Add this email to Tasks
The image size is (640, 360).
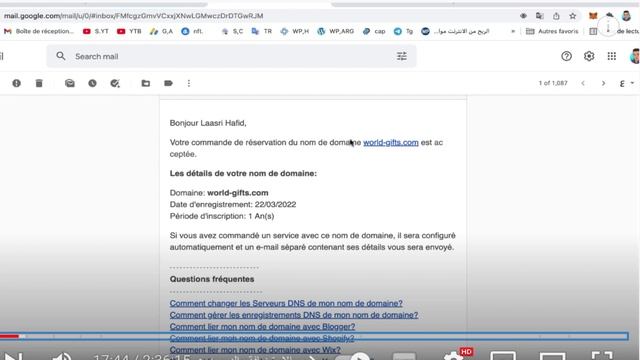pos(115,83)
